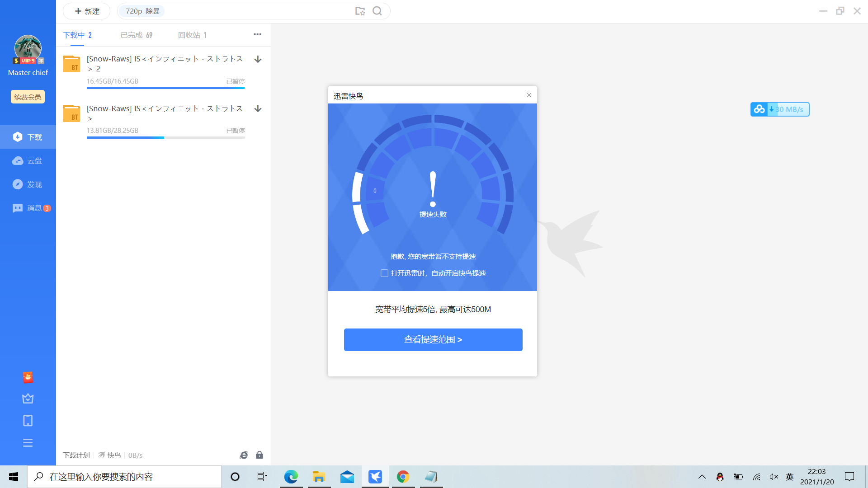
Task: Click Xunlei bird icon on taskbar
Action: [x=375, y=477]
